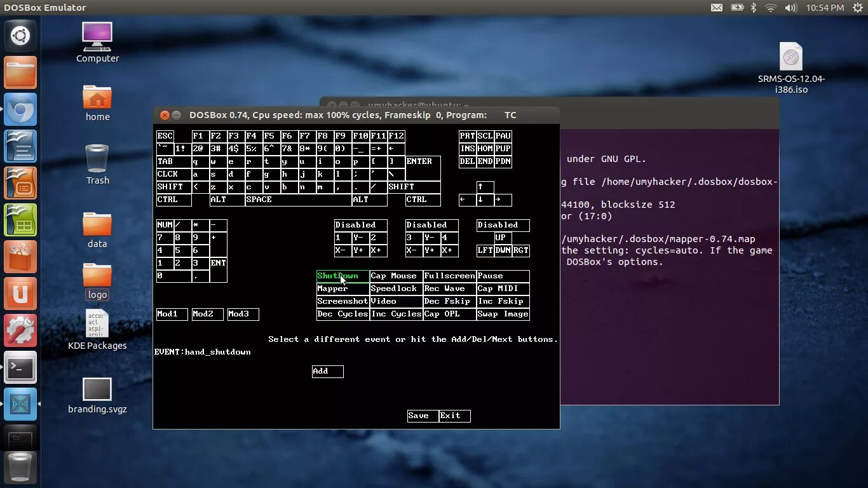
Task: Select the TAB key in mapper keyboard
Action: tap(173, 161)
